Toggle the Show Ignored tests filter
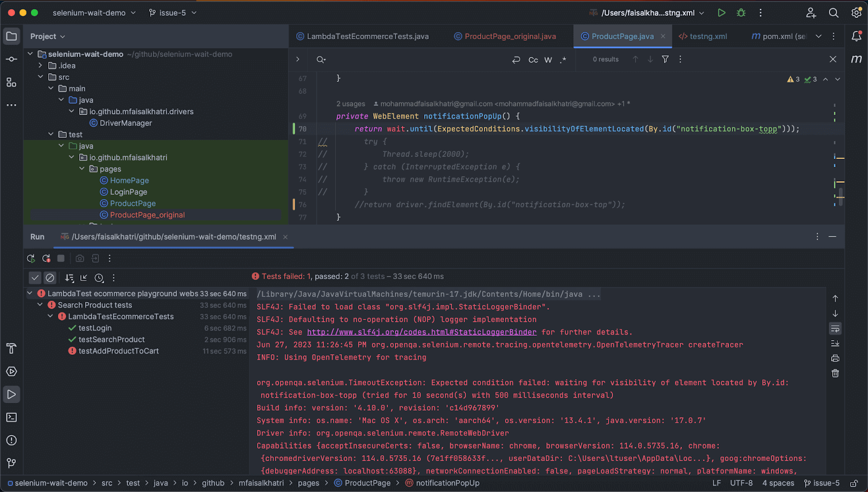This screenshot has height=492, width=868. pos(50,277)
